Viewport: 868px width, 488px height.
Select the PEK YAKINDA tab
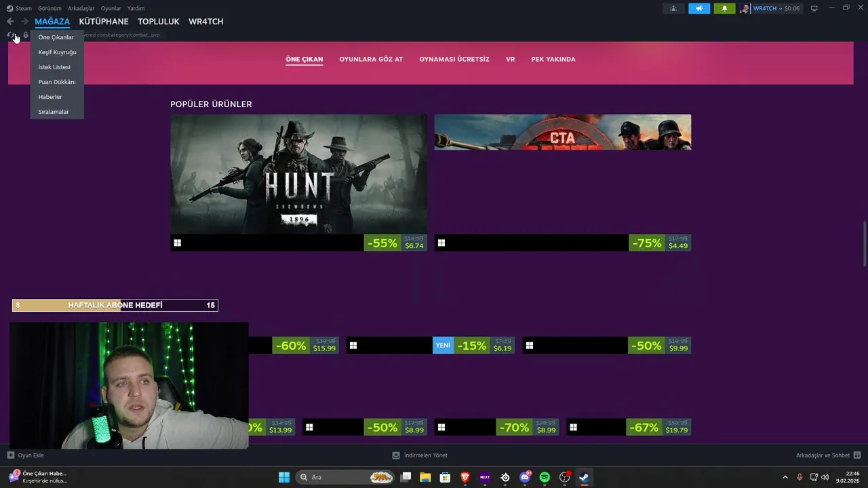click(x=553, y=59)
